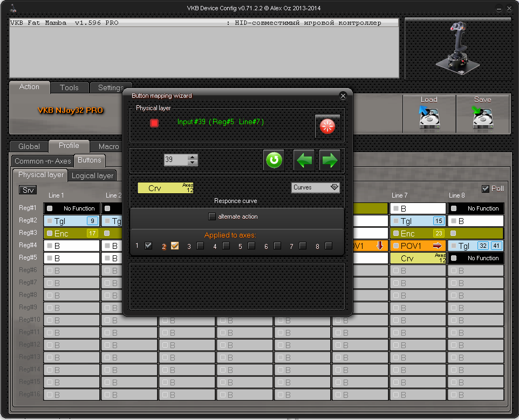Select the Common-n-Axes tab
The height and width of the screenshot is (420, 519).
pos(43,161)
